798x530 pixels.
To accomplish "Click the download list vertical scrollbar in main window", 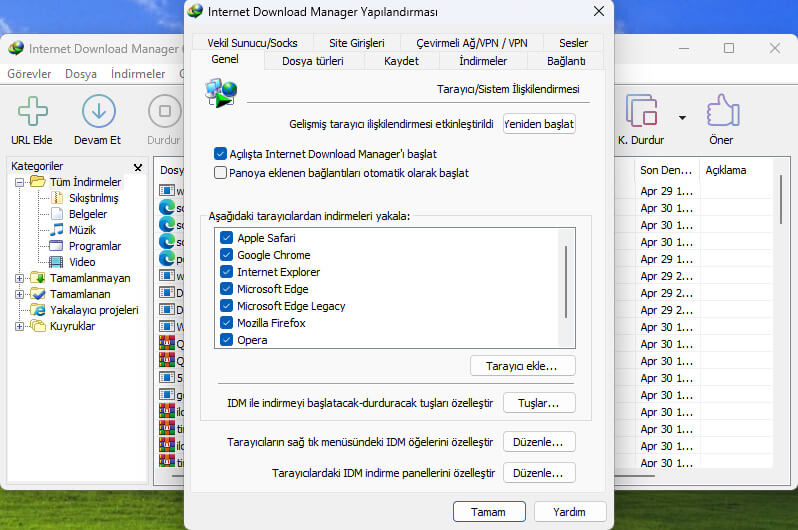I will tap(781, 200).
